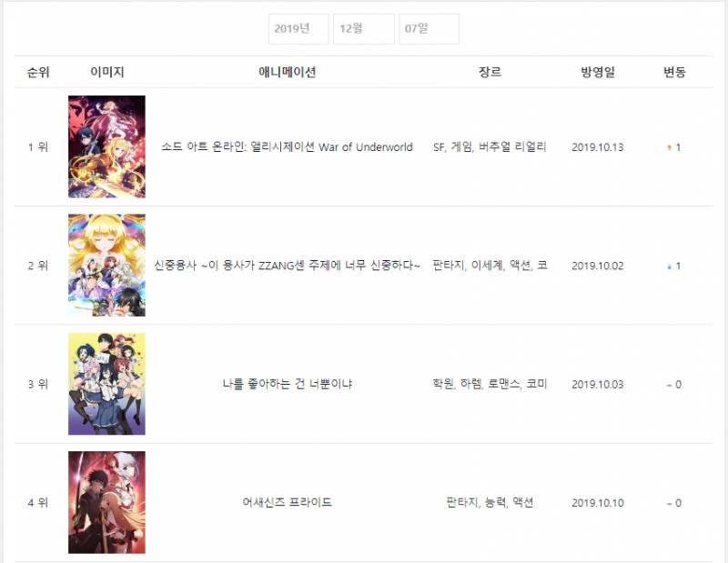Click the blue down arrow rank change icon

point(669,266)
